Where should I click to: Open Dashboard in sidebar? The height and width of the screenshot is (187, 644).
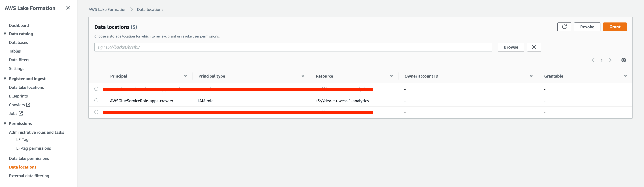click(x=19, y=25)
